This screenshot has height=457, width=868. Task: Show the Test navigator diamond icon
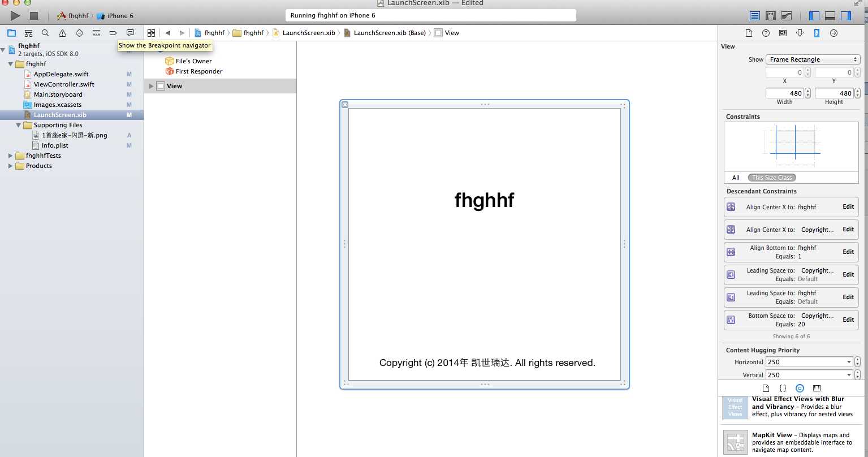point(79,33)
